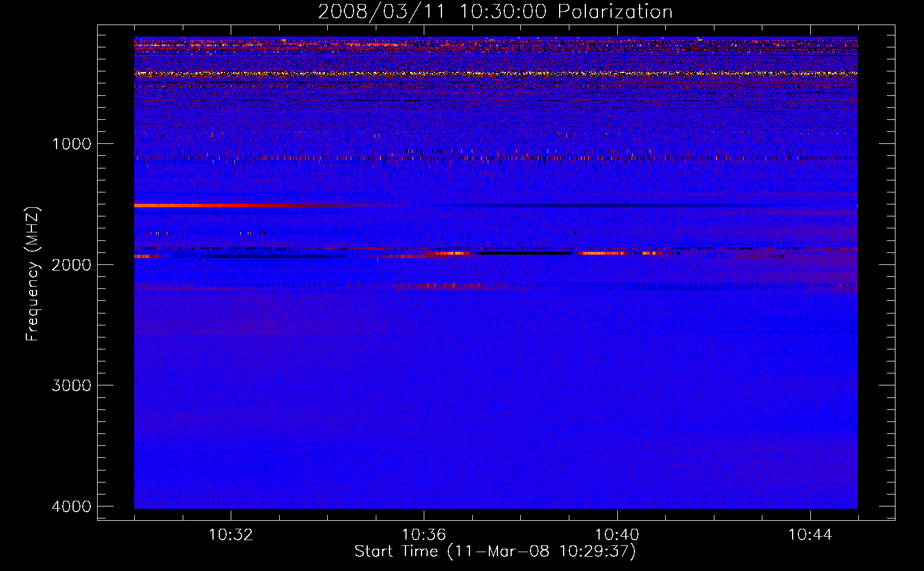Click the 10:36 time tick label
The width and height of the screenshot is (924, 571).
(x=424, y=535)
